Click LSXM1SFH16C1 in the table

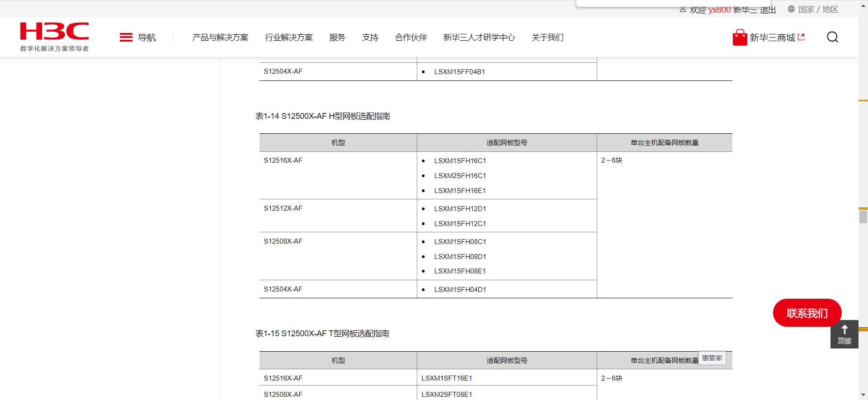point(460,161)
